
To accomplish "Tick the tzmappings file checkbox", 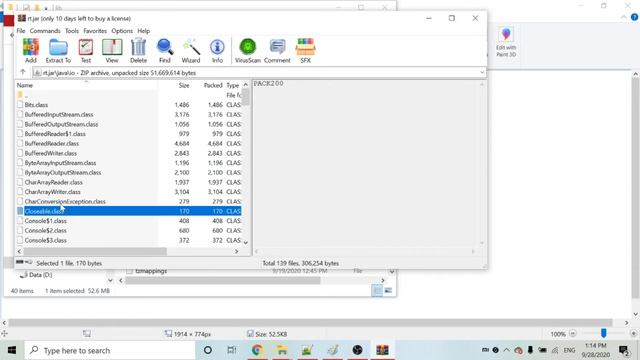I will 130,271.
